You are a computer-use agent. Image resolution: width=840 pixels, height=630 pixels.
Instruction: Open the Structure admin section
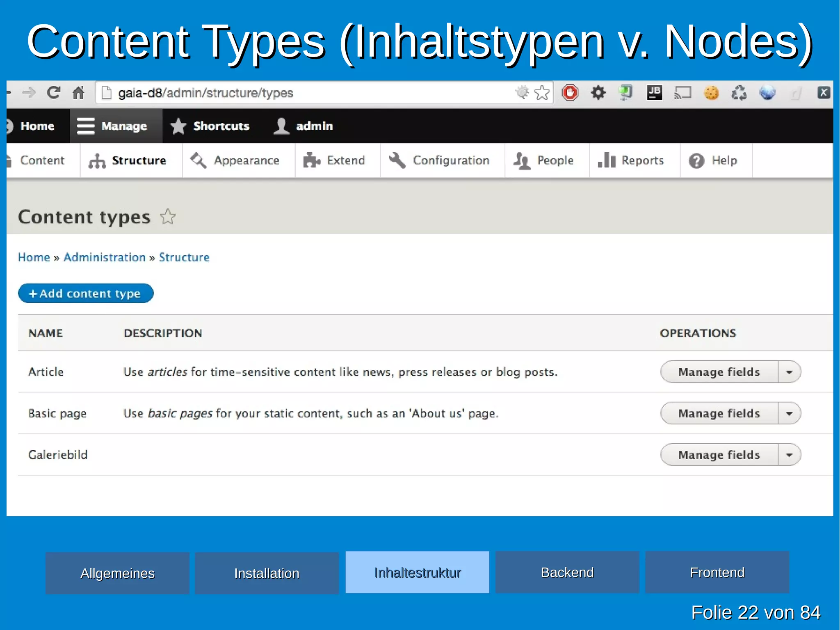[131, 160]
